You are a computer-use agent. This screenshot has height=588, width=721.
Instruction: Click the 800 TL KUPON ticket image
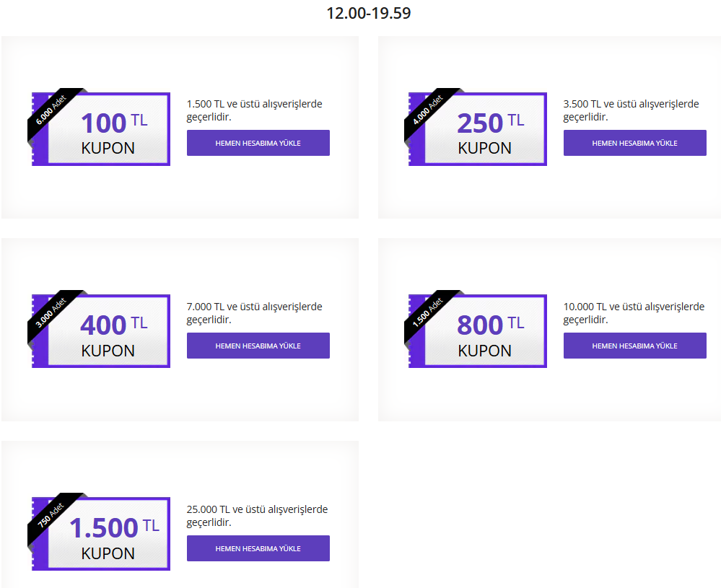point(477,331)
